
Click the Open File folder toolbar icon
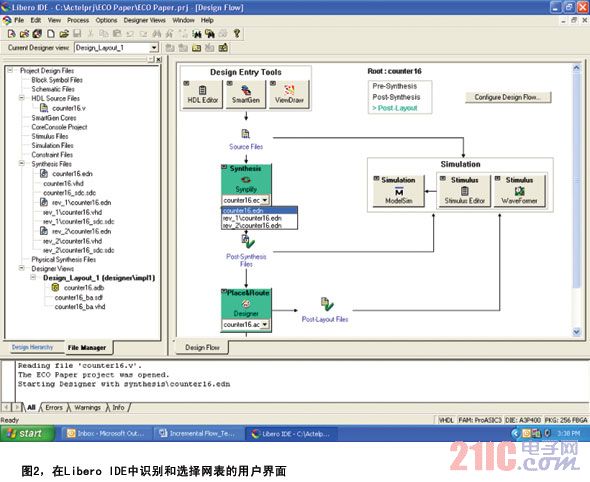click(x=64, y=34)
